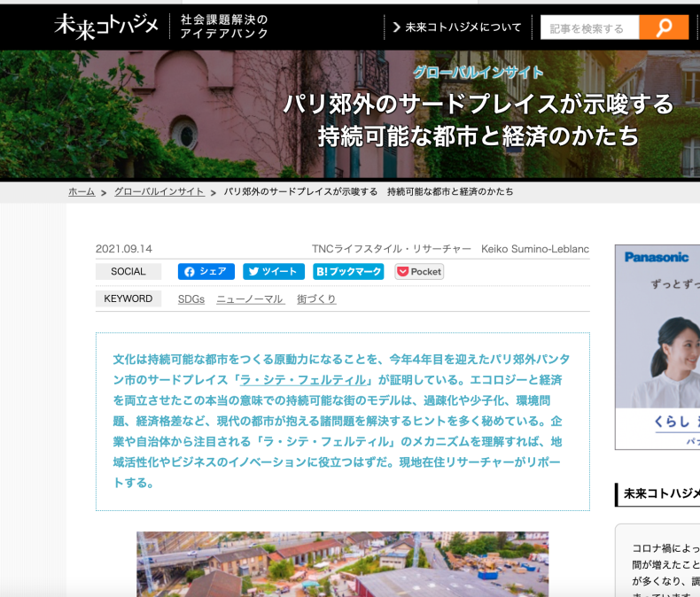Click the chevron before 未来コトハジメについて
Screen dimensions: 700x597
pos(396,27)
